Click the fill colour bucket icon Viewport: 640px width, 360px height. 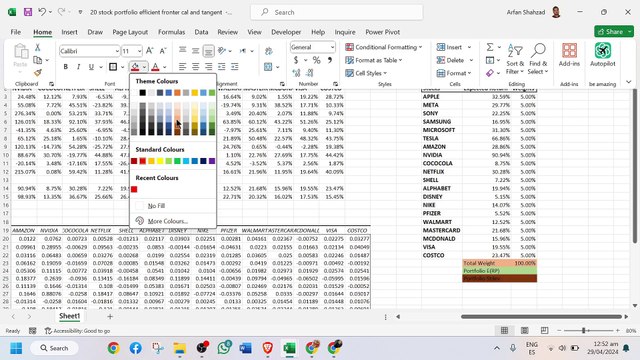(135, 67)
